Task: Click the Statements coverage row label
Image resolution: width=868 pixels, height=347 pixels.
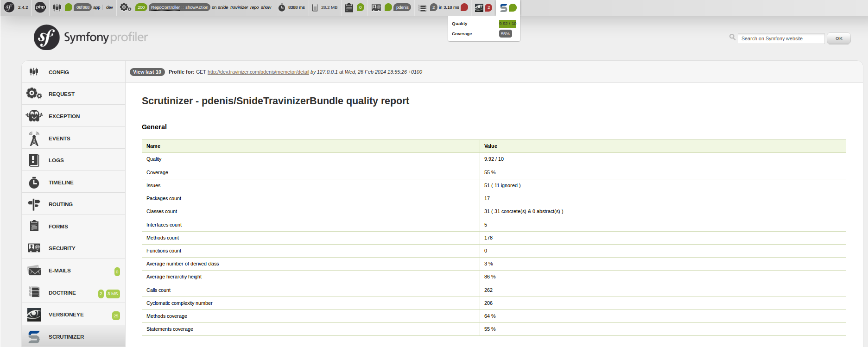Action: click(x=170, y=329)
